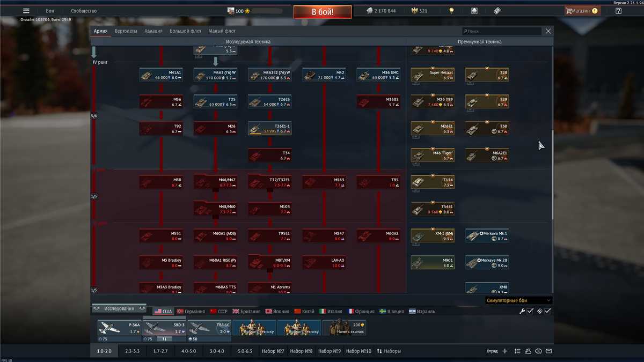
Task: Open the Симуляторные бои game mode dropdown
Action: coord(518,300)
